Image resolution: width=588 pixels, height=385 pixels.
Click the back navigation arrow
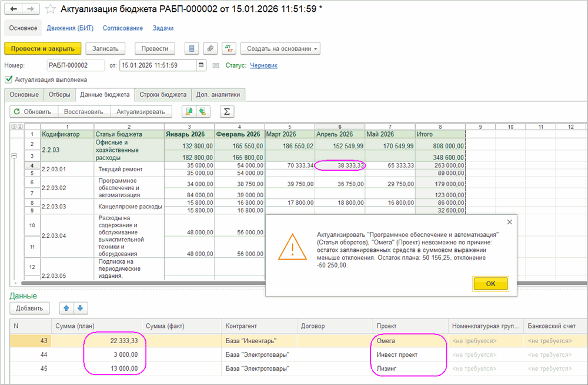click(14, 9)
